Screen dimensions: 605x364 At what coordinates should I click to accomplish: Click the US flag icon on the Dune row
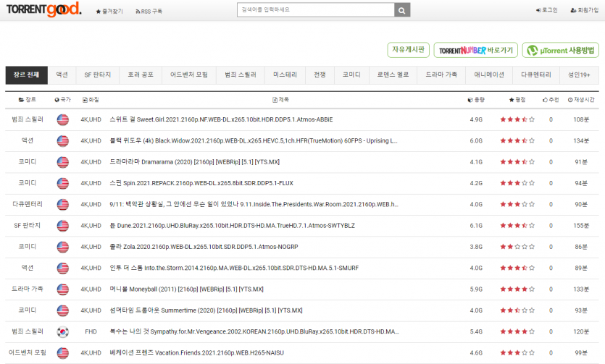click(62, 226)
